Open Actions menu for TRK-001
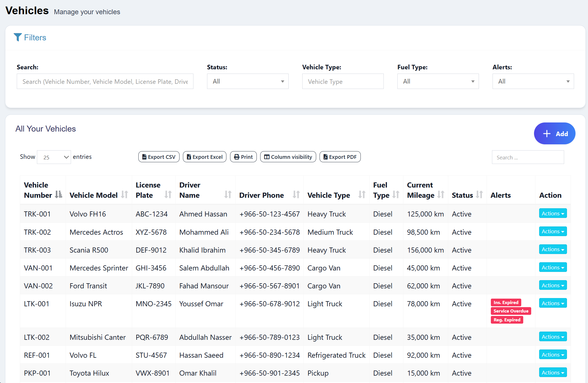Screen dimensions: 588x383 pyautogui.click(x=552, y=213)
